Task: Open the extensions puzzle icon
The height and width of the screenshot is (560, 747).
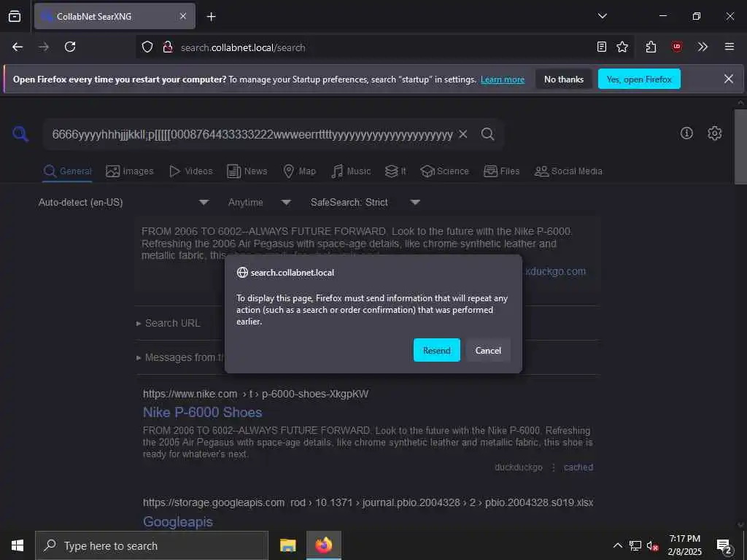Action: point(651,47)
